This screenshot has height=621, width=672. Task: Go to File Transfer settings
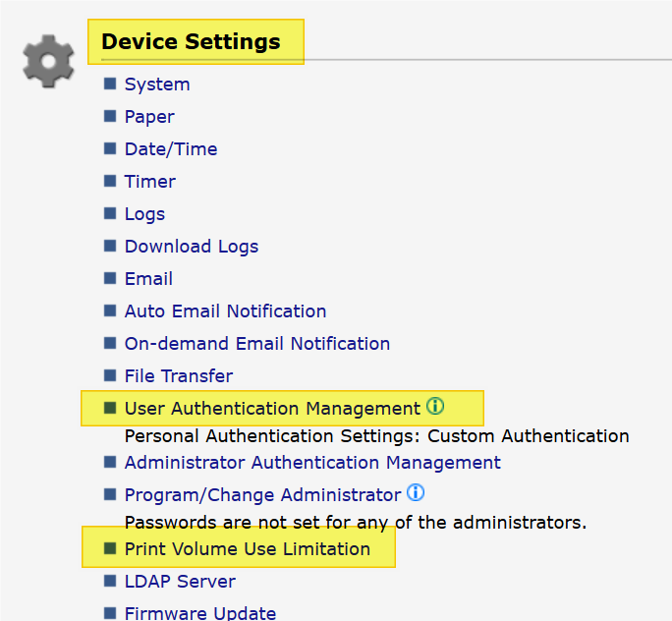[x=179, y=376]
